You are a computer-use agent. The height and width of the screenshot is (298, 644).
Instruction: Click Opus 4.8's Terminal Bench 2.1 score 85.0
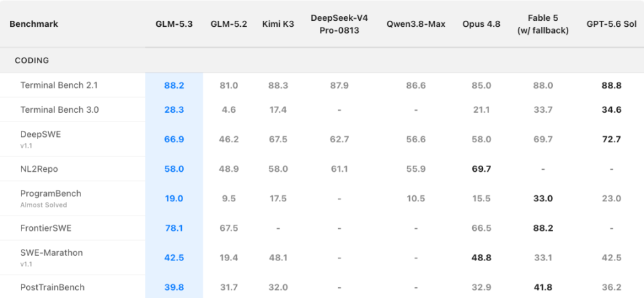coord(482,85)
